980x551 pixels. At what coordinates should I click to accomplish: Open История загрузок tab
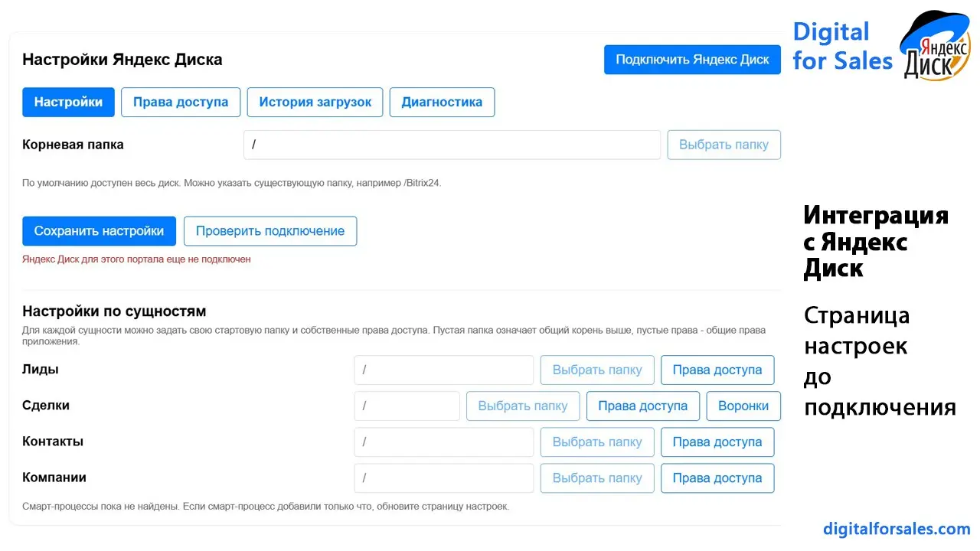(x=315, y=103)
